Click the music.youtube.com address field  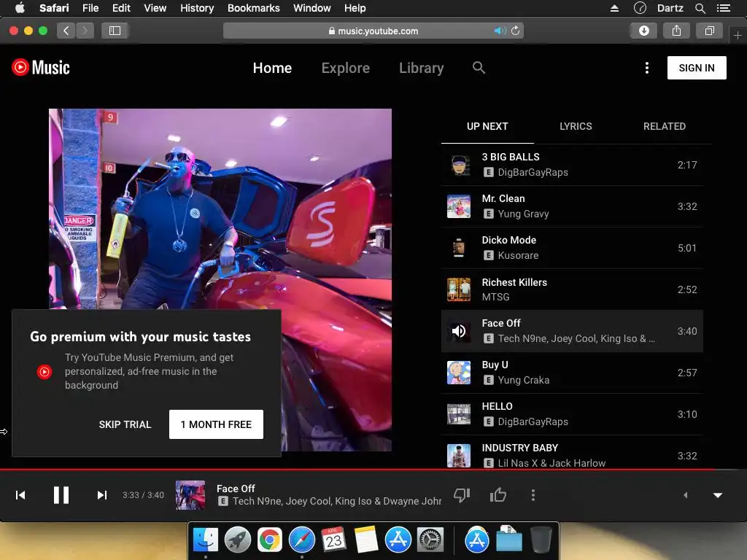point(373,31)
